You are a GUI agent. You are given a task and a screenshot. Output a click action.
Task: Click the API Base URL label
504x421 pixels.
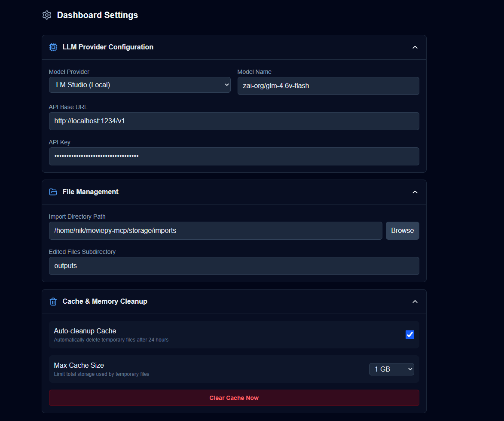point(68,107)
